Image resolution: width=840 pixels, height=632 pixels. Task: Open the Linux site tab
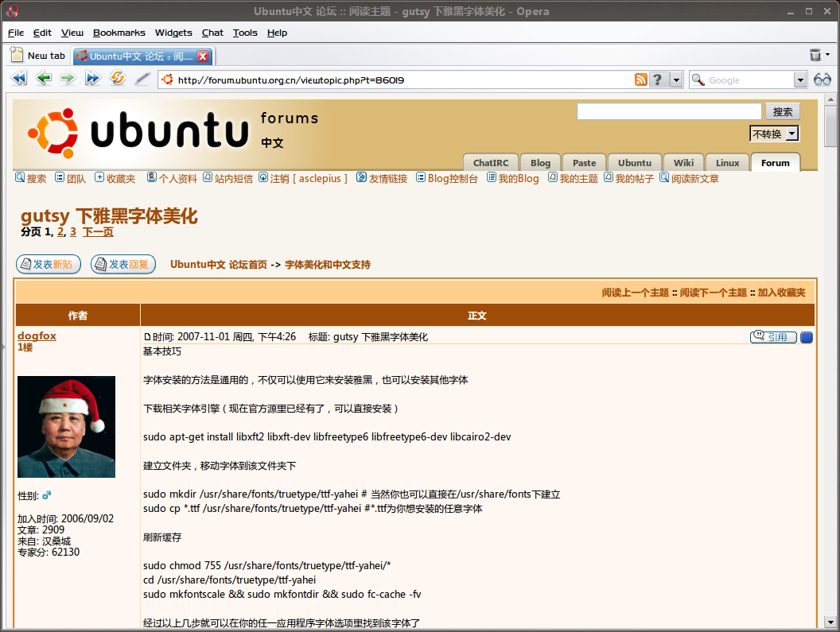(728, 163)
